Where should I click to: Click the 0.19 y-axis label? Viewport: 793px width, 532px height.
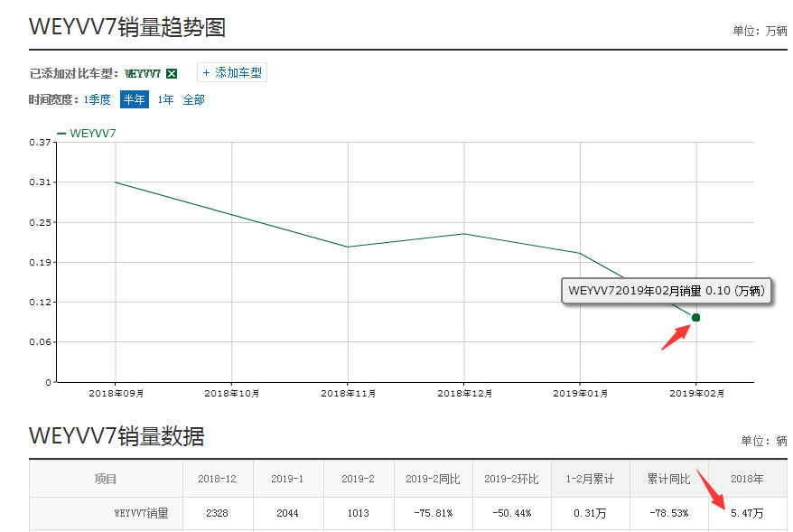tap(40, 263)
